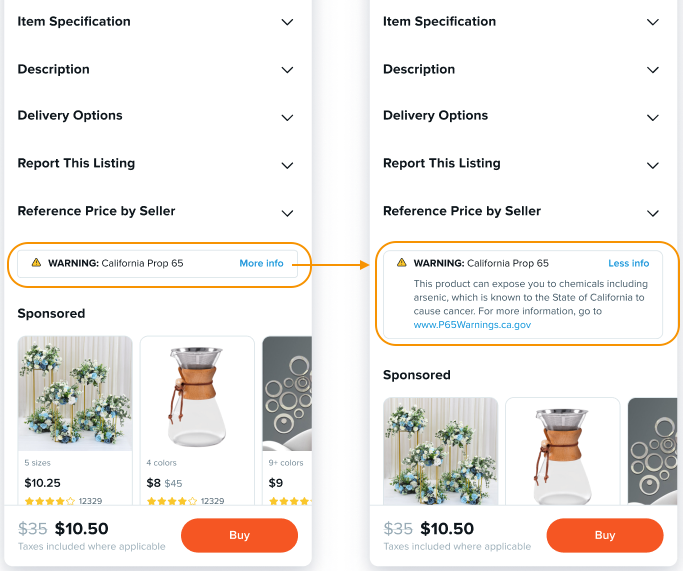Image resolution: width=683 pixels, height=571 pixels.
Task: Expand Report This Listing in left panel
Action: (x=288, y=165)
